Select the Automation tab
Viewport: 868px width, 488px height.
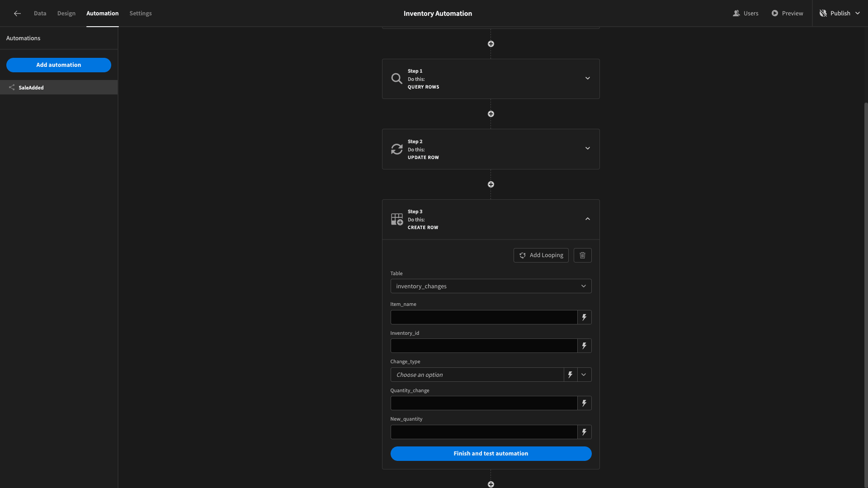click(x=103, y=14)
